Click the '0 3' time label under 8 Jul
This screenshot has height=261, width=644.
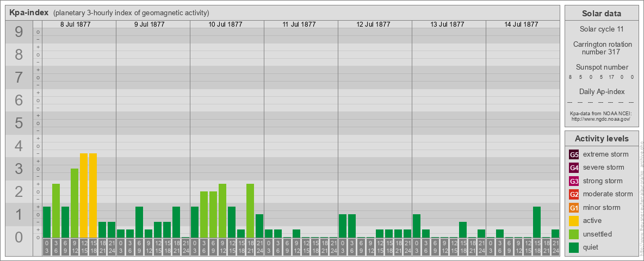[47, 247]
